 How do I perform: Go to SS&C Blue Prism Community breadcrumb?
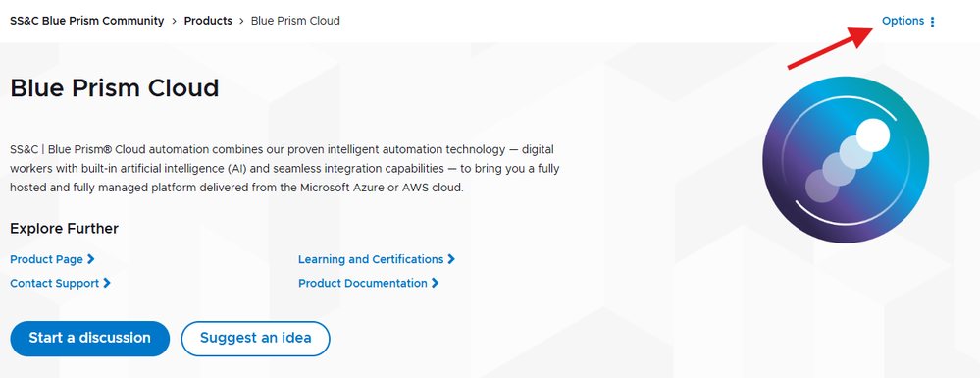click(x=87, y=21)
